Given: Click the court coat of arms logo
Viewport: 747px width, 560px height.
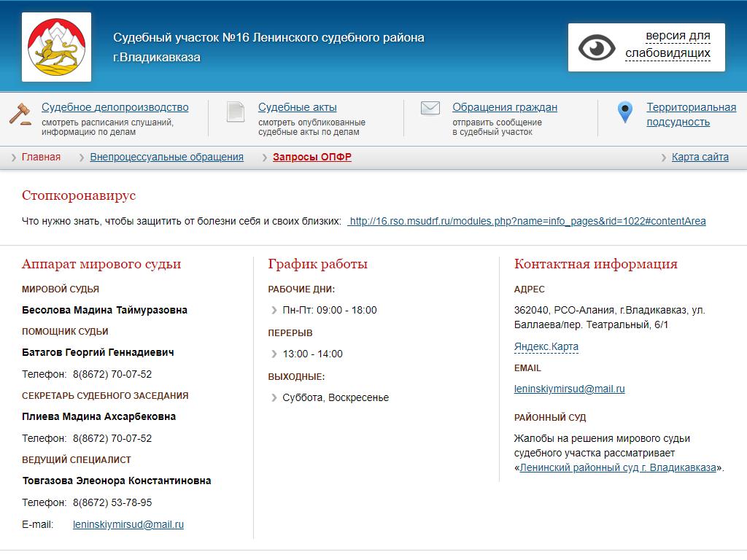Looking at the screenshot, I should 56,47.
